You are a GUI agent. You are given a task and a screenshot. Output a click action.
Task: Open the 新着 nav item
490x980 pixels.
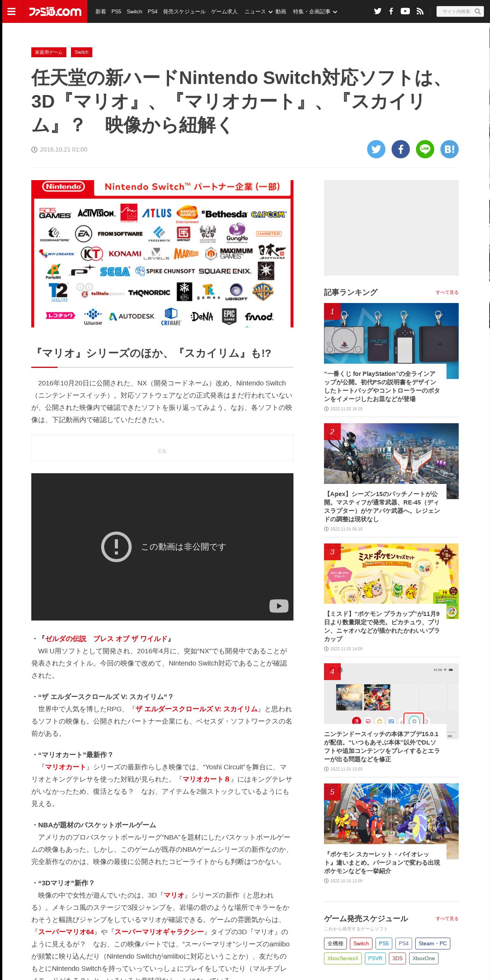point(101,11)
